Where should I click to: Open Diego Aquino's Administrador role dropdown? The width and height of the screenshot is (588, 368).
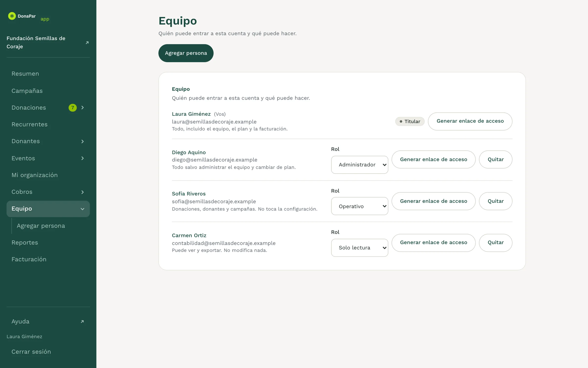click(360, 165)
